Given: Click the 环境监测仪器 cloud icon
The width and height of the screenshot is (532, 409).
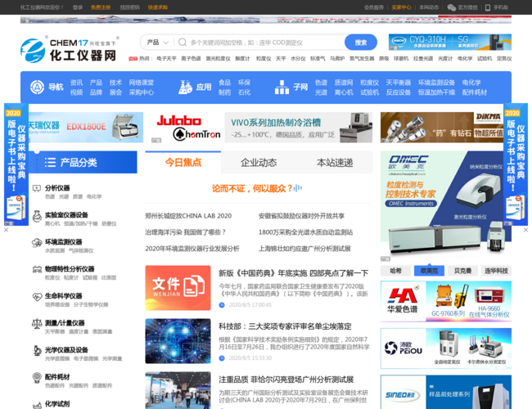Looking at the screenshot, I should (x=37, y=243).
